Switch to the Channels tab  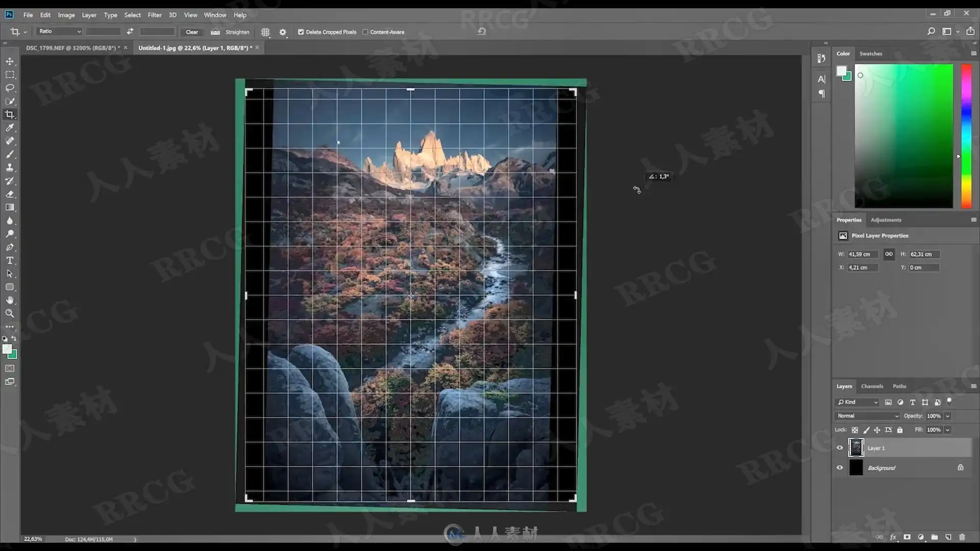(x=872, y=386)
